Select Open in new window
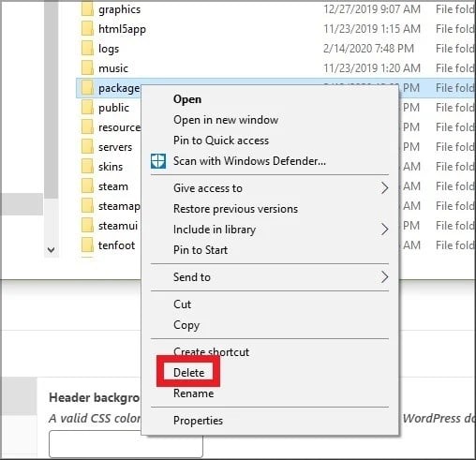The image size is (476, 460). 226,120
